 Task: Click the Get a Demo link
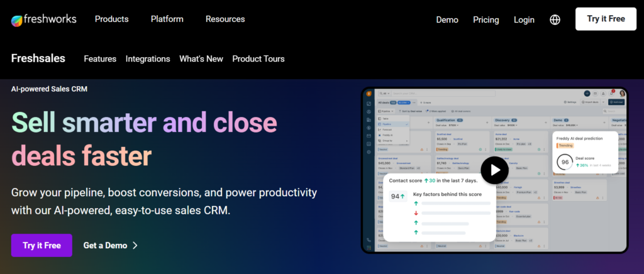point(105,245)
